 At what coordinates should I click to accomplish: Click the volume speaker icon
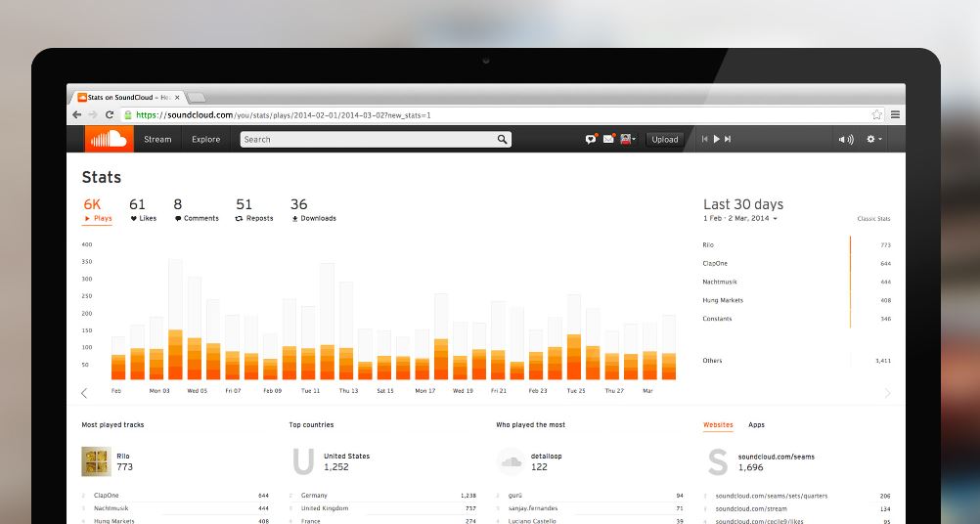coord(846,139)
